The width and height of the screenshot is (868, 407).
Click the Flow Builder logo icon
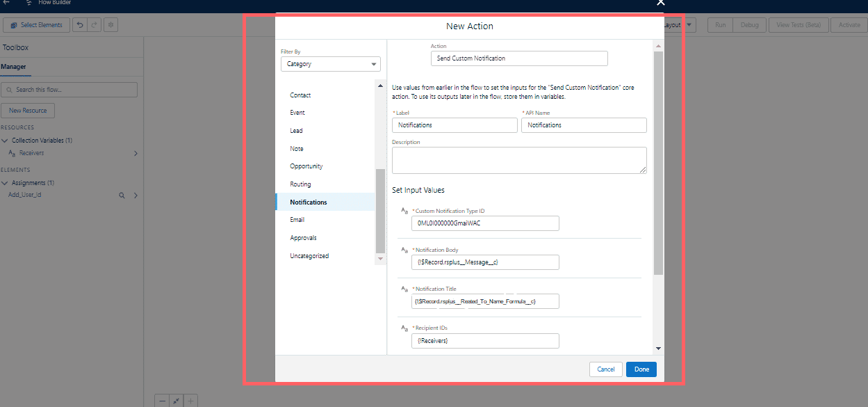pos(28,3)
